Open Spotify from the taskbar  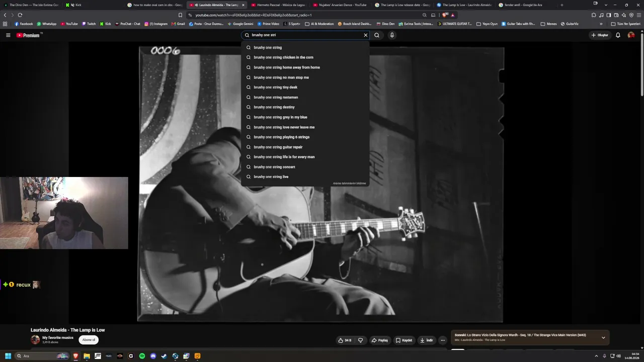(x=142, y=356)
